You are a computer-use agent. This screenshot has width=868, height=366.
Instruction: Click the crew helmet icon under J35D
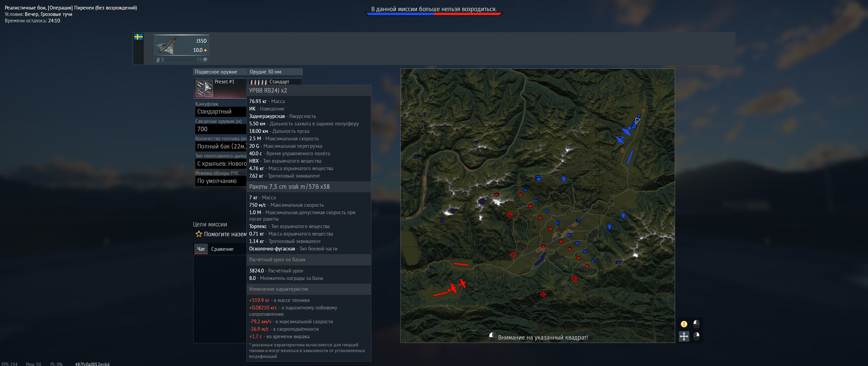pyautogui.click(x=158, y=60)
